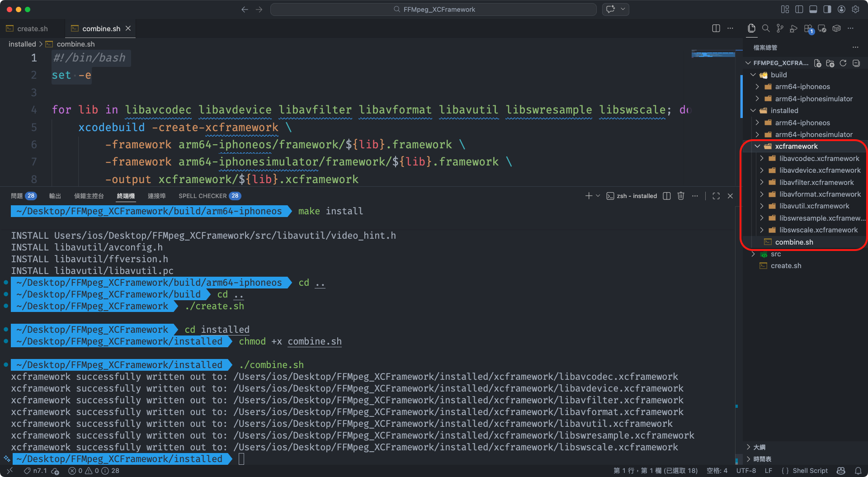
Task: Open the Source Control view
Action: click(x=780, y=28)
